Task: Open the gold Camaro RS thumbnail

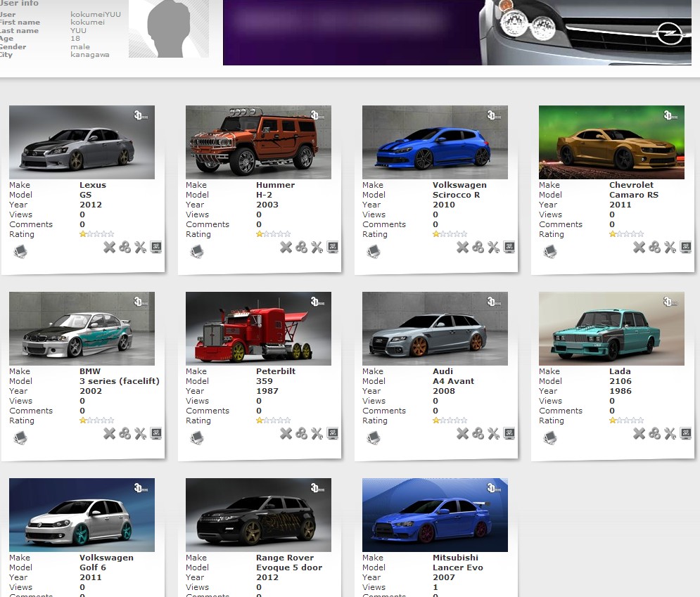Action: click(611, 142)
